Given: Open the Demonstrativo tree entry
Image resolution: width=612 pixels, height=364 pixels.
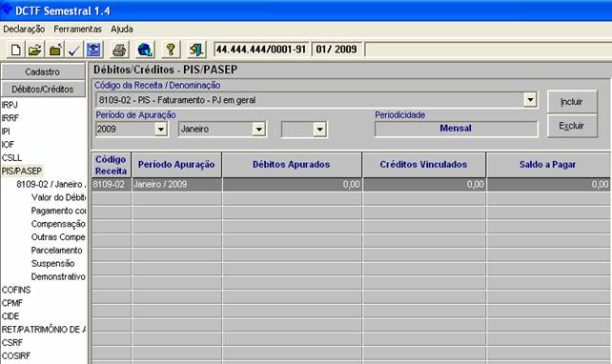Looking at the screenshot, I should tap(58, 277).
